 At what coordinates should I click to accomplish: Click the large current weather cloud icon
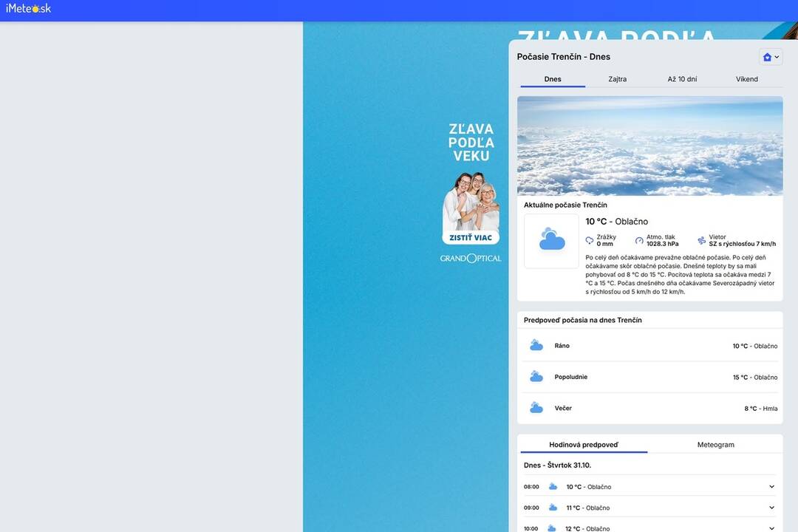(552, 240)
